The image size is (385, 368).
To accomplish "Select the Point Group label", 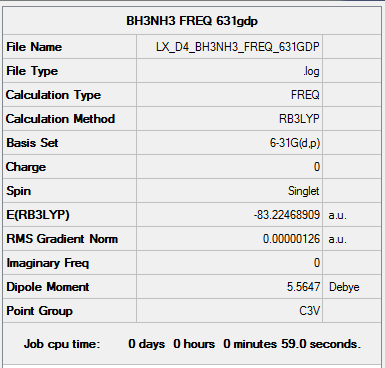I will (x=39, y=311).
